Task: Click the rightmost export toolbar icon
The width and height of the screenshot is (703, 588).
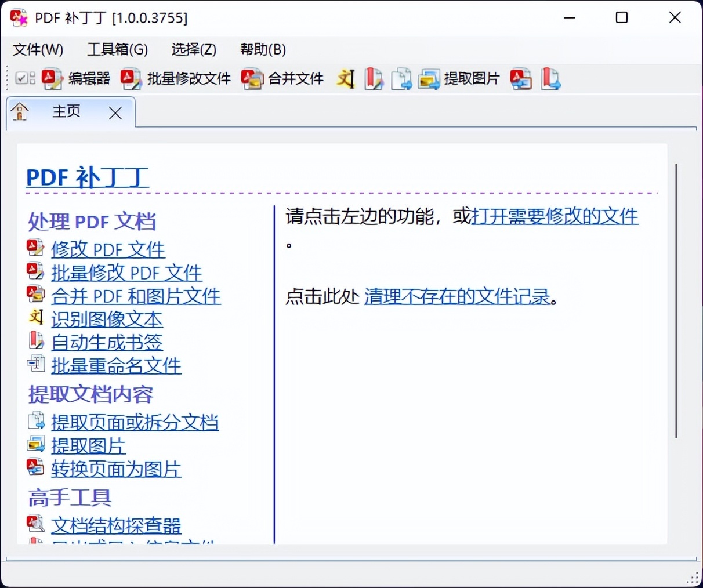Action: [x=550, y=79]
